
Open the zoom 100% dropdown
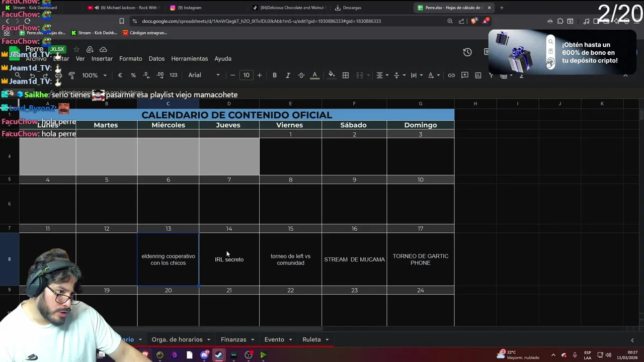point(95,75)
